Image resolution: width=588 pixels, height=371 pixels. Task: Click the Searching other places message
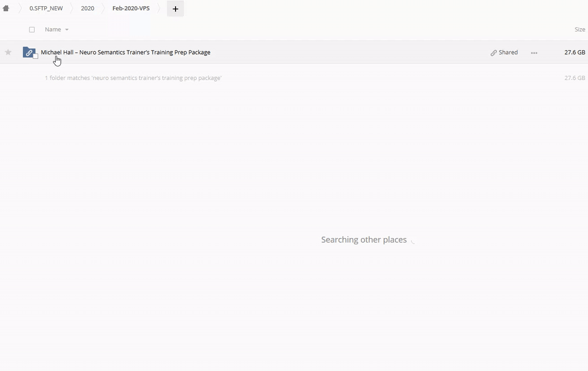click(x=364, y=240)
